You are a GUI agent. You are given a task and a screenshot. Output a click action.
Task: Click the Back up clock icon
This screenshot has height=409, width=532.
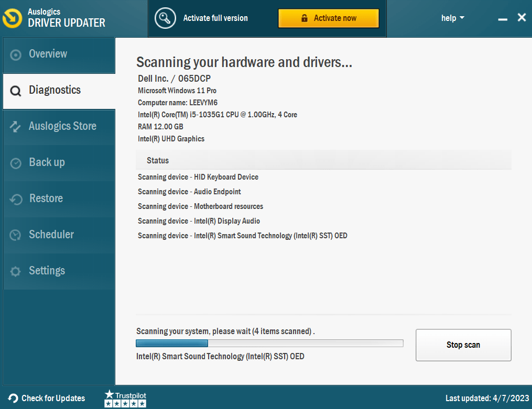tap(16, 163)
